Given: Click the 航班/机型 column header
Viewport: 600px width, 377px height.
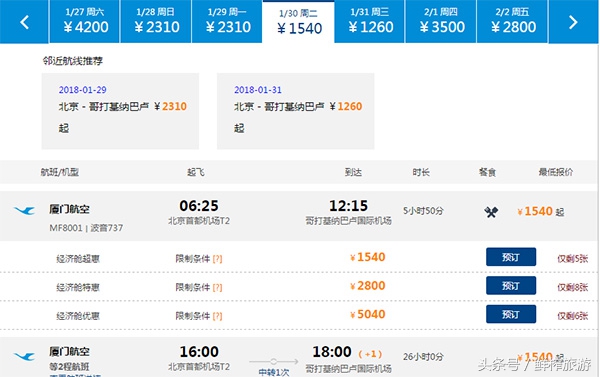Looking at the screenshot, I should pos(60,172).
